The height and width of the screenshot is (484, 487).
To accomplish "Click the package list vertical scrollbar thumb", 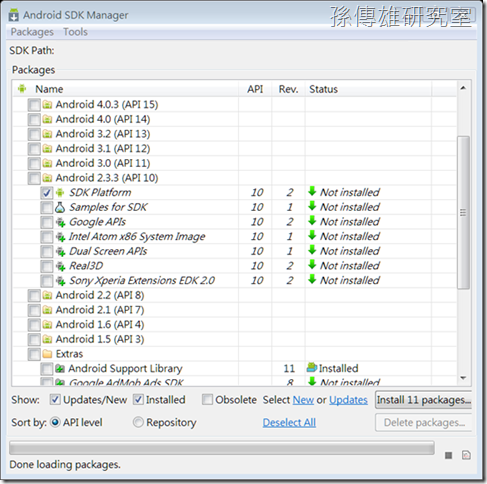I will point(463,212).
